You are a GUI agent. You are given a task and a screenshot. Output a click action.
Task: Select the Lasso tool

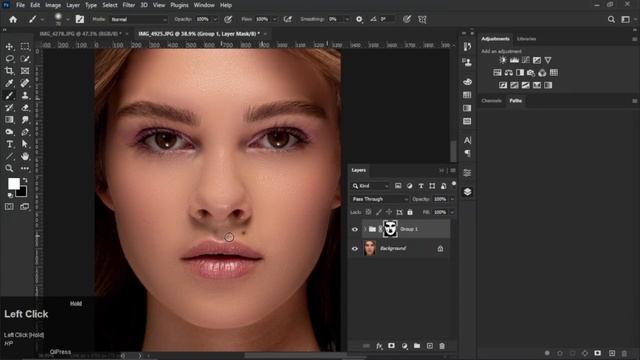(x=9, y=59)
